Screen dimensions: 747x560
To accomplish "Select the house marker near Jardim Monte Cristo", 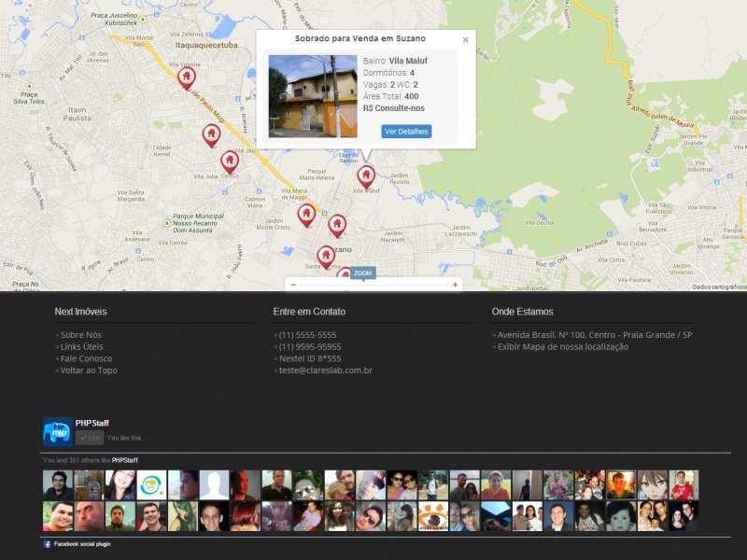I will click(306, 215).
